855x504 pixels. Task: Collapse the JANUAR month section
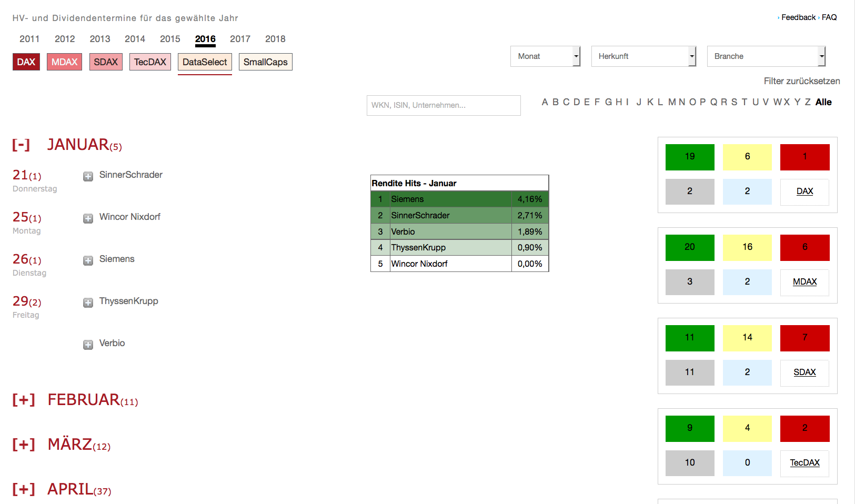click(21, 145)
